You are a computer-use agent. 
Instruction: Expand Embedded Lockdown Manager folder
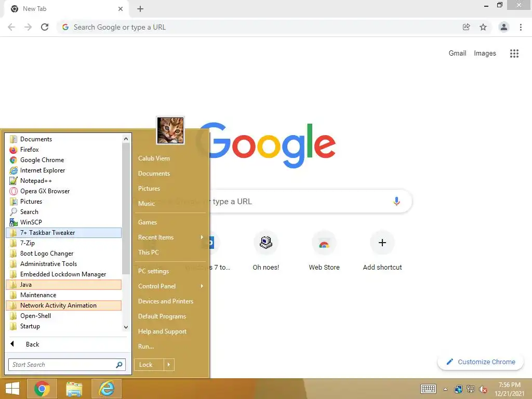point(63,274)
